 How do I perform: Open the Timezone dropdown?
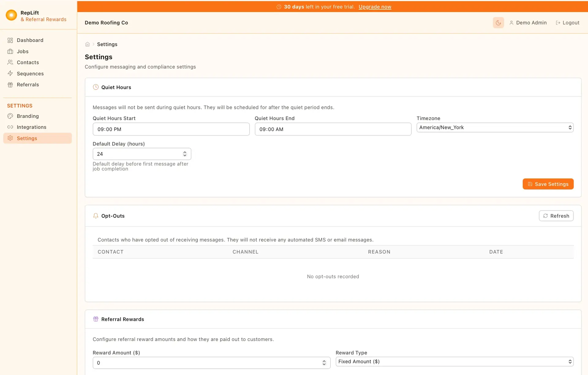(495, 127)
